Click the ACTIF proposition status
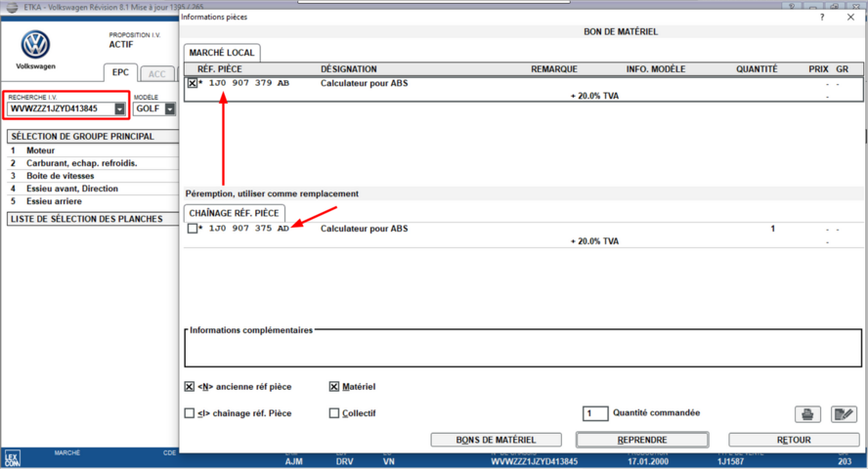868x469 pixels. (121, 44)
